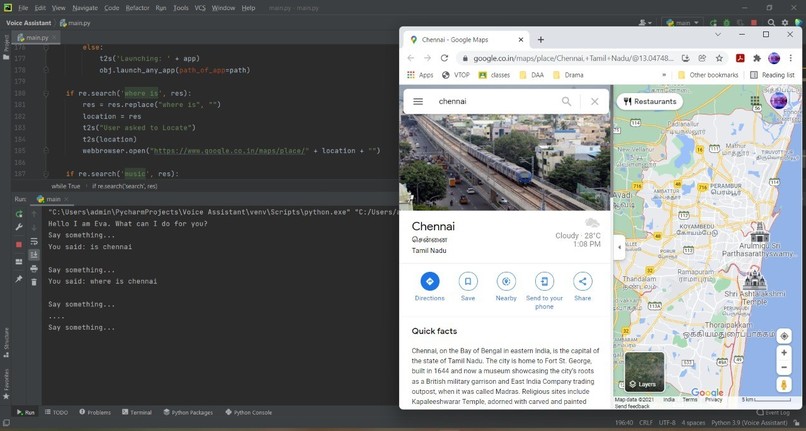
Task: Clear the chennai search in Maps
Action: click(594, 101)
